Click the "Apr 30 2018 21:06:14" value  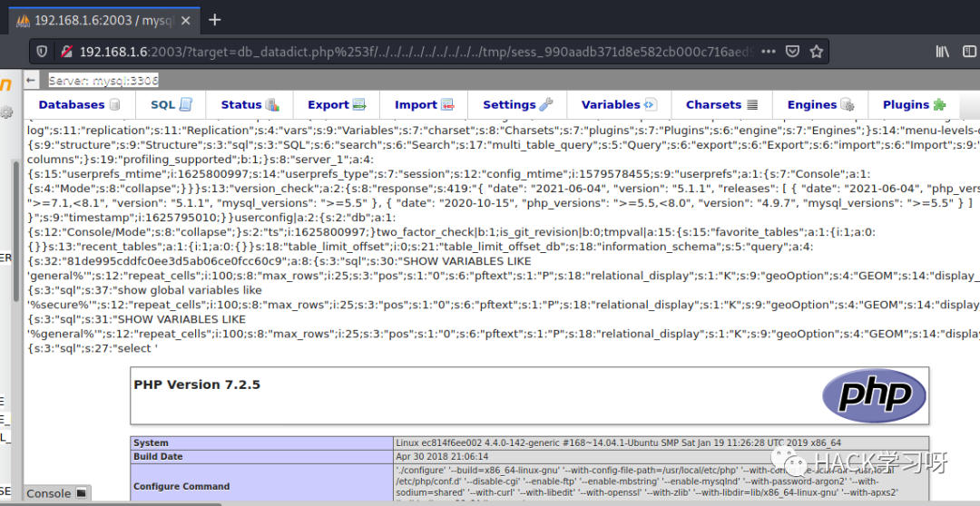point(442,457)
